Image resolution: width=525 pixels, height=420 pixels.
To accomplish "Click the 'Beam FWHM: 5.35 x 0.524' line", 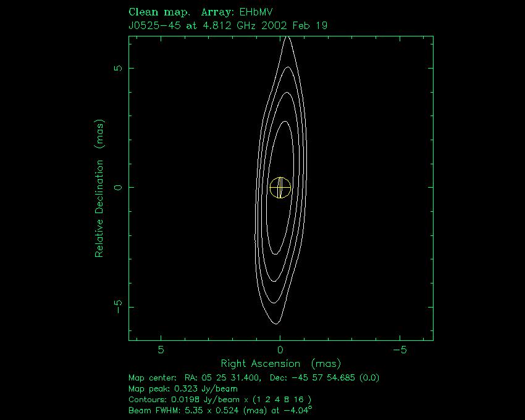I will pyautogui.click(x=220, y=410).
